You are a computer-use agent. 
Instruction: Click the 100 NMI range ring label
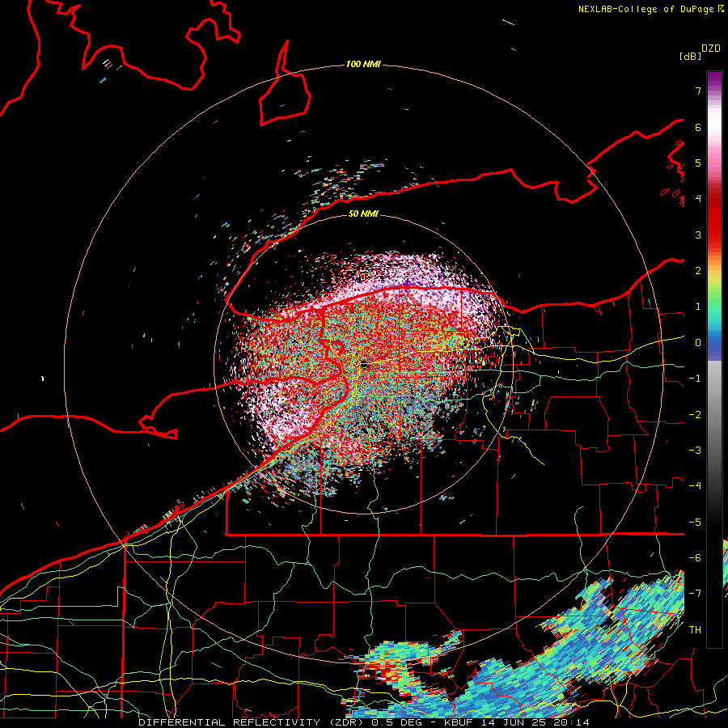363,64
